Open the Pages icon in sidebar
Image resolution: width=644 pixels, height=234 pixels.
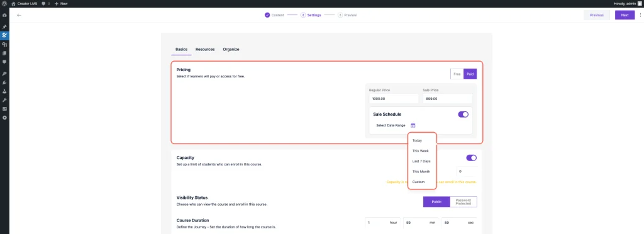pos(4,53)
